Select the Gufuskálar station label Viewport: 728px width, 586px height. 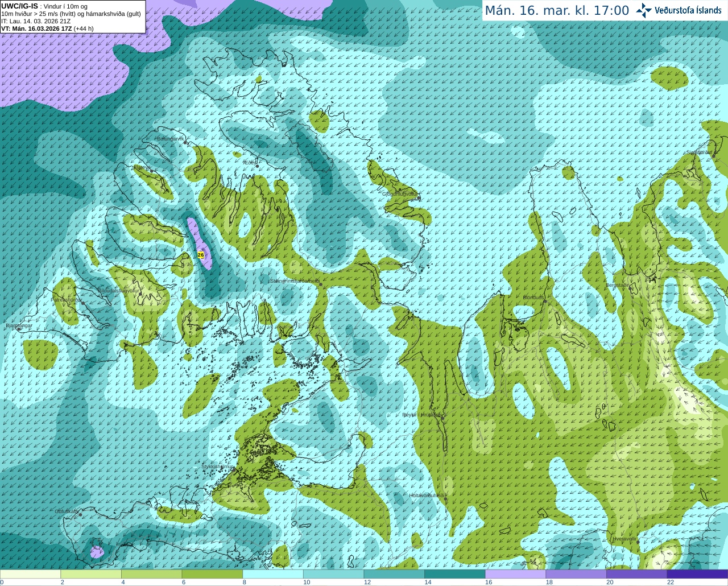click(67, 511)
